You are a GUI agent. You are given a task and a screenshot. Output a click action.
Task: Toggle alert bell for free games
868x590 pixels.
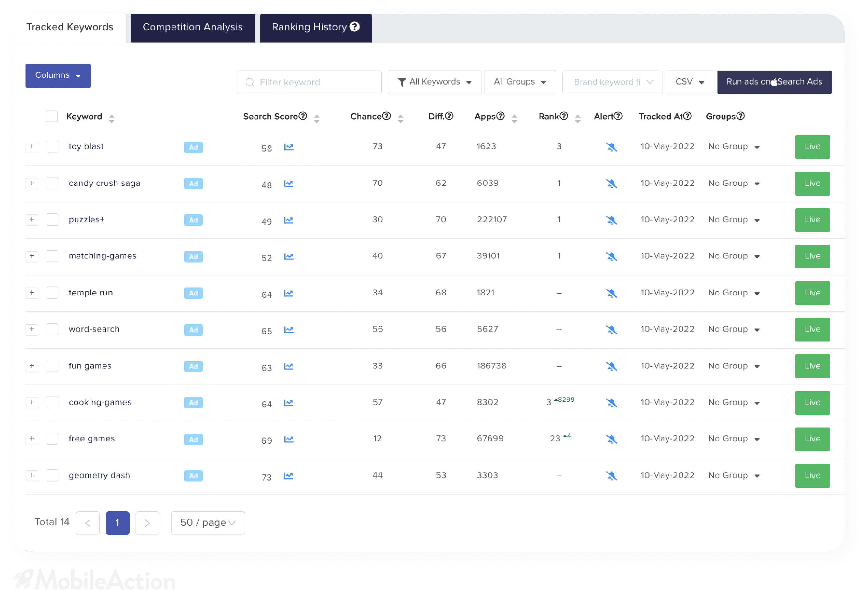point(611,439)
